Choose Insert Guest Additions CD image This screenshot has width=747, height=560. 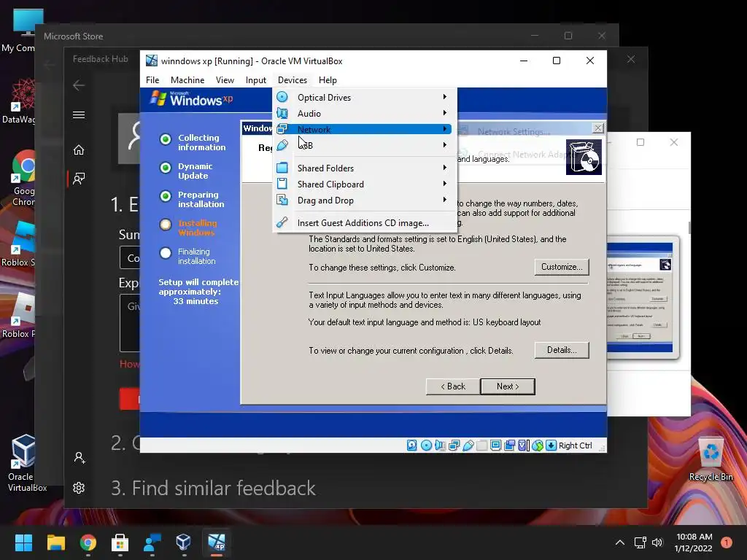363,223
